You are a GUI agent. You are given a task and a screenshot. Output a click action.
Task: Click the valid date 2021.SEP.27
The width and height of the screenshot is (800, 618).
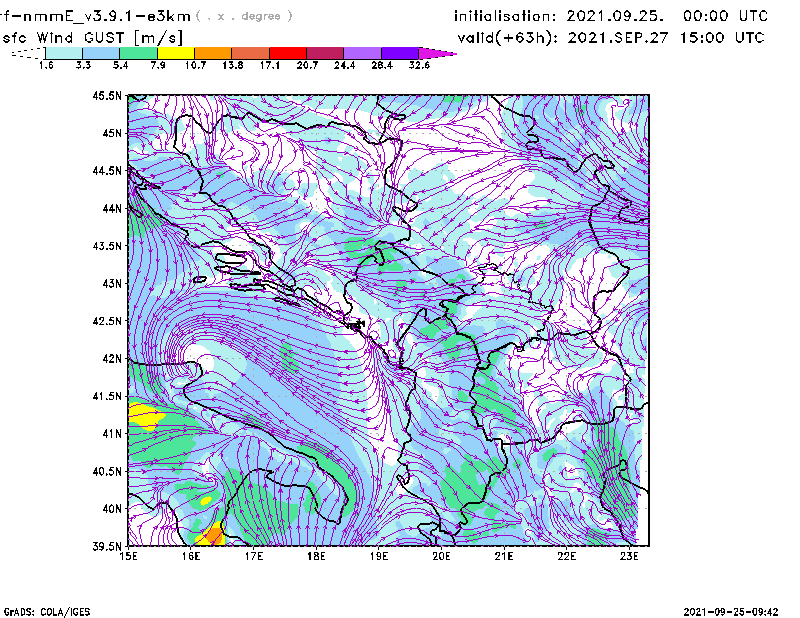619,38
